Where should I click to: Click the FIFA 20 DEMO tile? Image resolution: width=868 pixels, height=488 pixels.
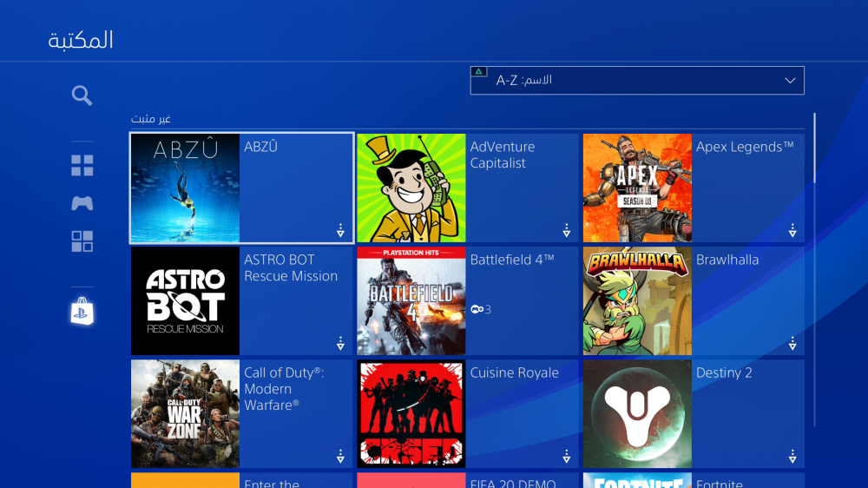point(467,480)
